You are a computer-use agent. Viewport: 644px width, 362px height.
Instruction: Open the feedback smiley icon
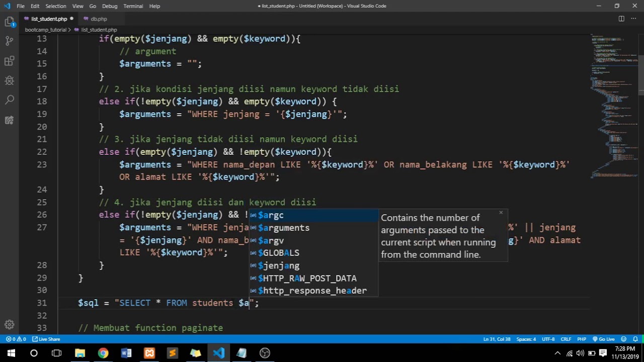tap(624, 339)
